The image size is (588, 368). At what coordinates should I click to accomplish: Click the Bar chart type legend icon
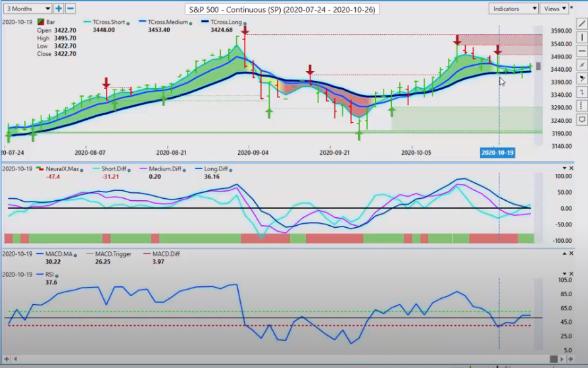click(x=40, y=22)
